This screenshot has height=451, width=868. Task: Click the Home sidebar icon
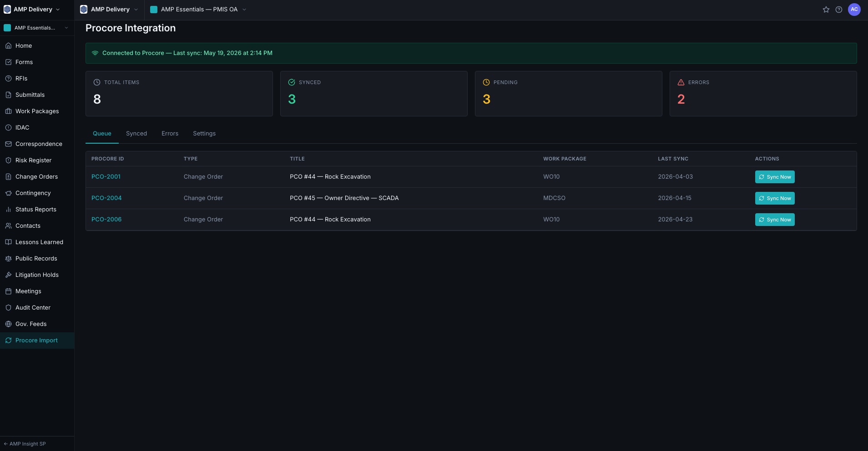click(x=8, y=46)
